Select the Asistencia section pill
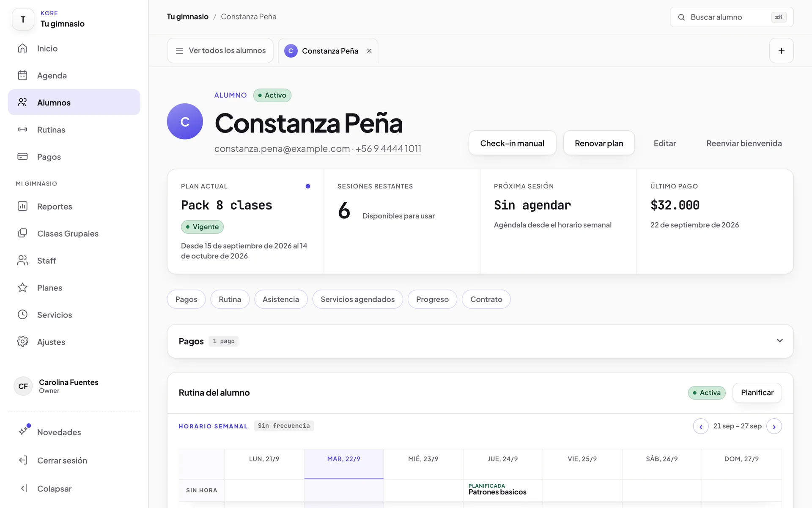 [x=281, y=299]
